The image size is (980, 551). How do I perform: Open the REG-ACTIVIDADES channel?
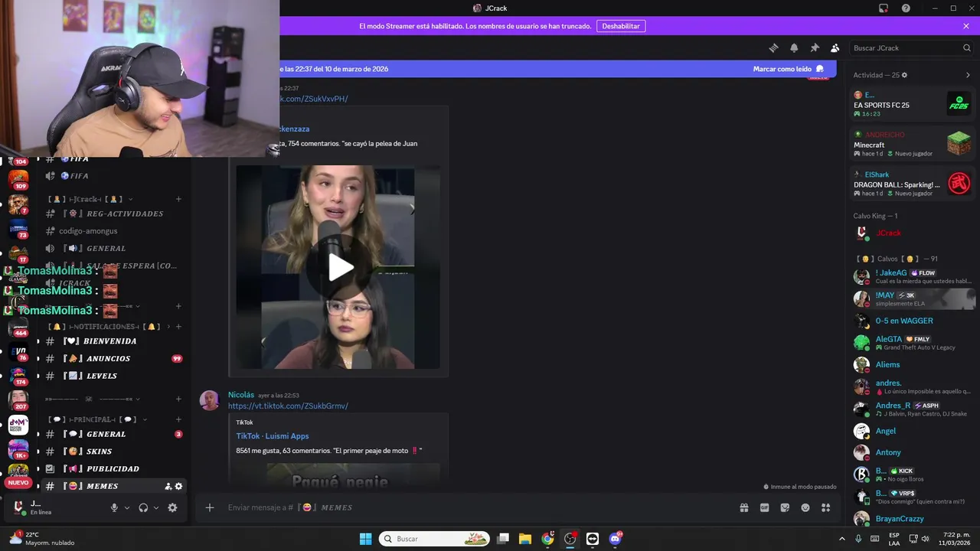click(113, 214)
